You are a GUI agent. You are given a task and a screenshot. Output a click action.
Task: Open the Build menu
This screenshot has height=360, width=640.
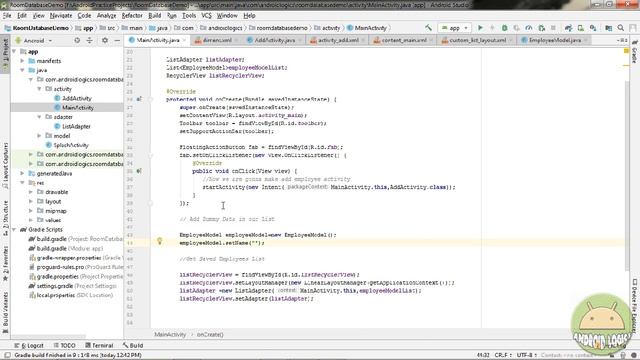tap(155, 16)
